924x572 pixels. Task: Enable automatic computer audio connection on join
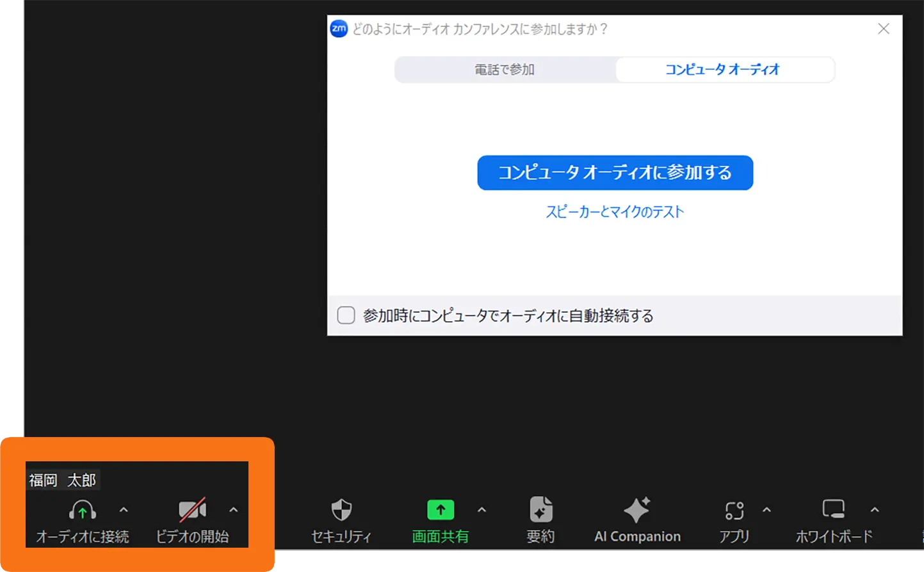(x=346, y=315)
